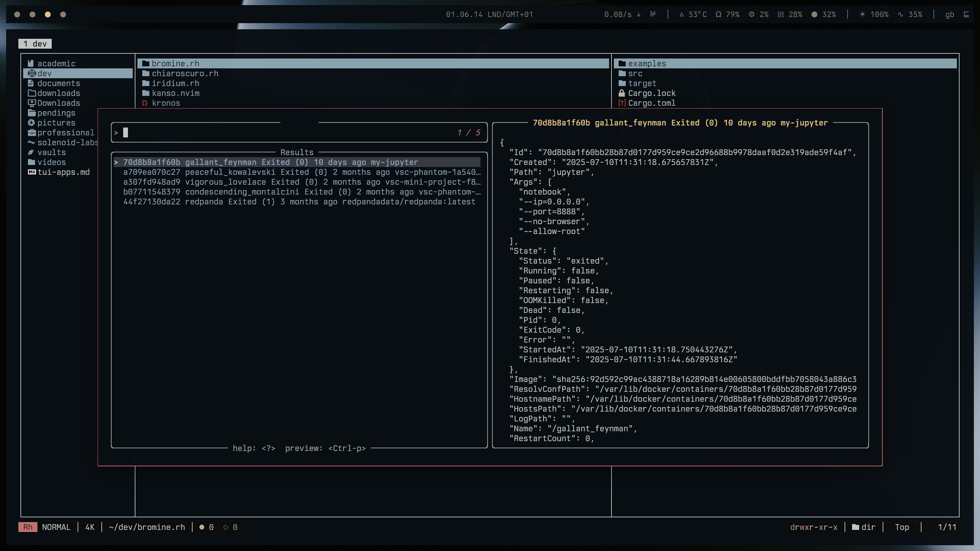The image size is (980, 551).
Task: Select the peaceful_kowalevski container result
Action: tap(301, 172)
